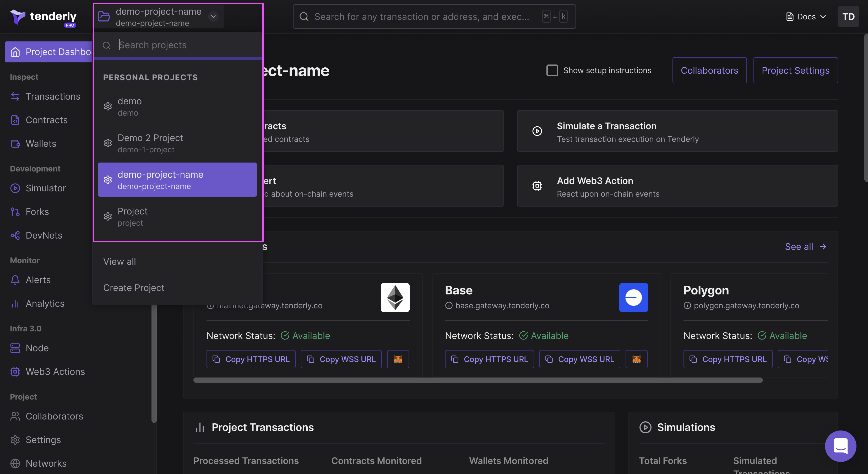Open the project folder icon in header
Image resolution: width=868 pixels, height=474 pixels.
pyautogui.click(x=104, y=16)
